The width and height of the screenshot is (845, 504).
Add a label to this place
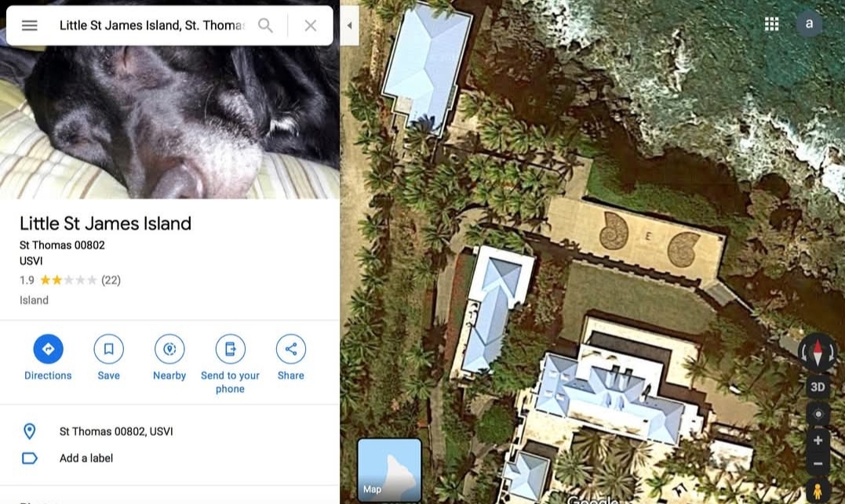pyautogui.click(x=86, y=459)
